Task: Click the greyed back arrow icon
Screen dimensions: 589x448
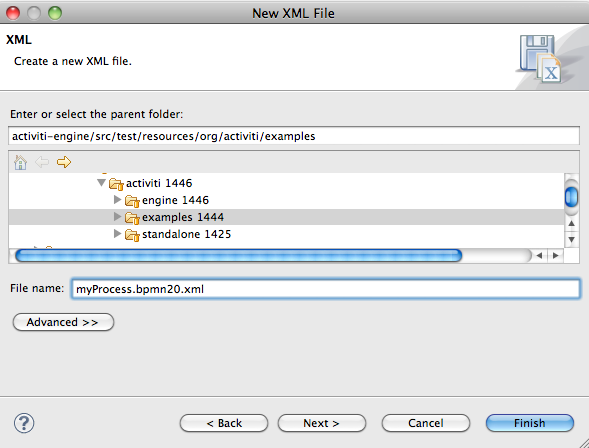Action: click(42, 162)
